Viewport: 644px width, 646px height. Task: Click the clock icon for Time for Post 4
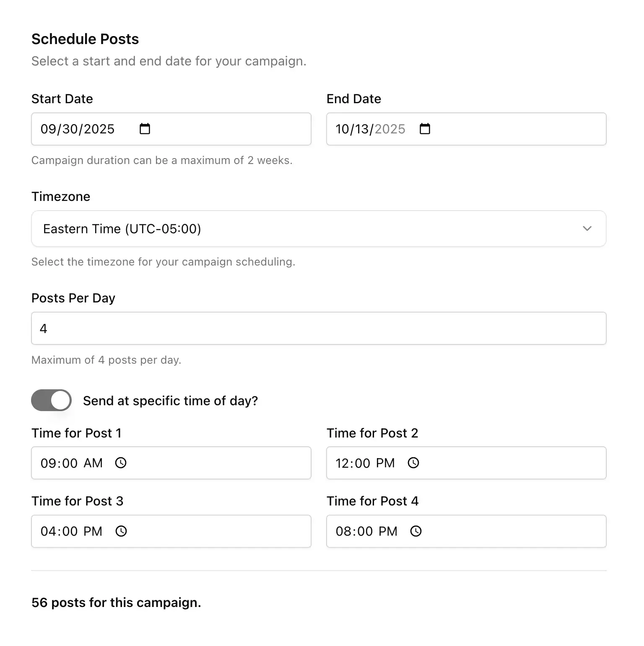416,531
